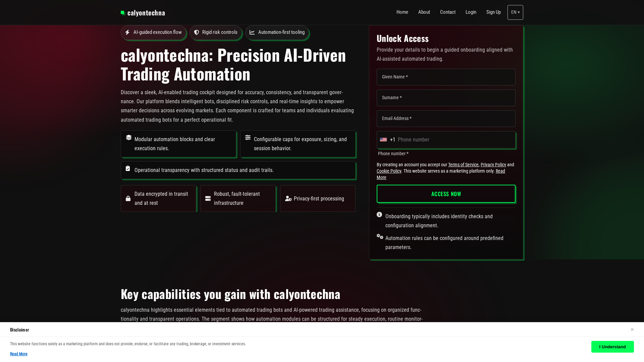The image size is (644, 362).
Task: Click the chart line icon in Automation-first tooling
Action: [252, 33]
